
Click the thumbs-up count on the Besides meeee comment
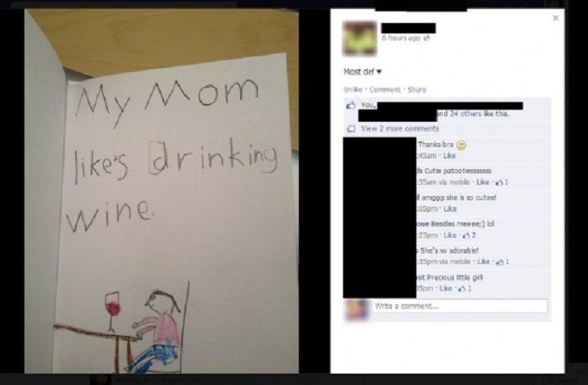coord(469,235)
